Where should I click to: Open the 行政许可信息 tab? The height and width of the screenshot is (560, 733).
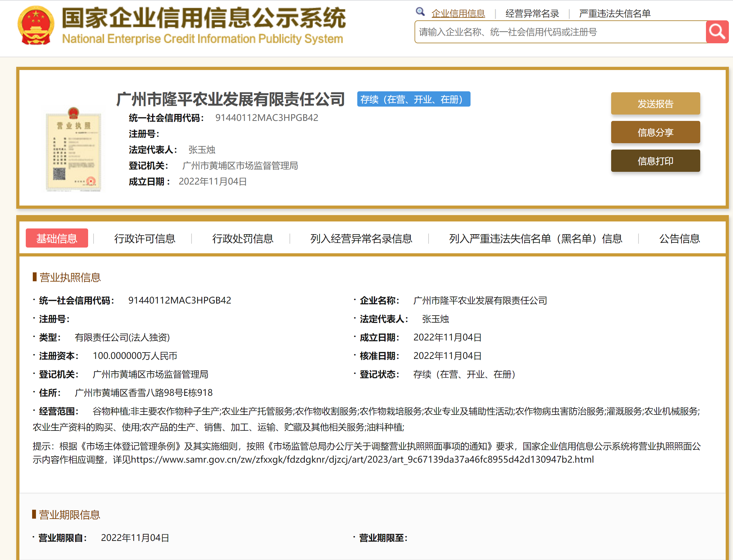coord(145,239)
